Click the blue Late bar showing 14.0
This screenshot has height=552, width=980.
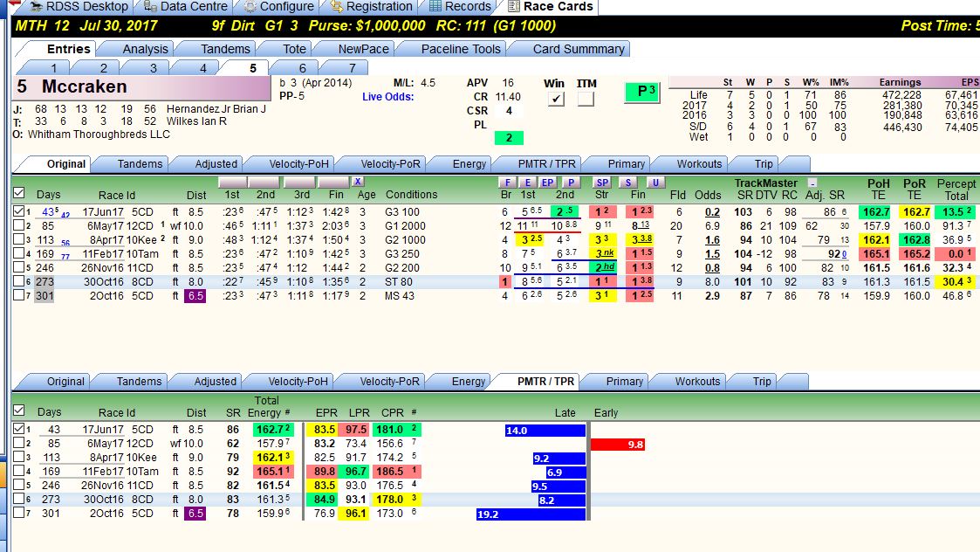[x=545, y=431]
